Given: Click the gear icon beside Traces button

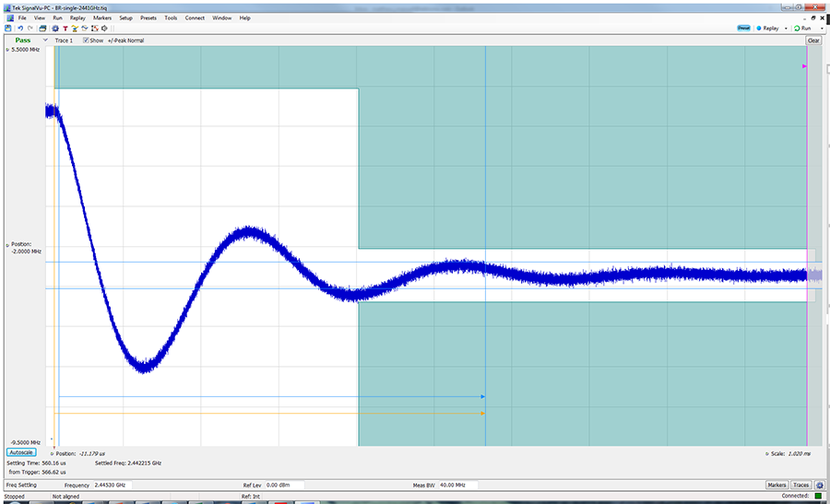Looking at the screenshot, I should [819, 485].
